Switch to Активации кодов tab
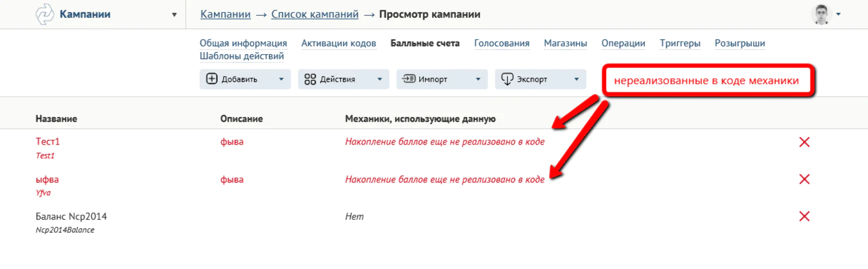Screen dimensions: 868x269 point(338,43)
